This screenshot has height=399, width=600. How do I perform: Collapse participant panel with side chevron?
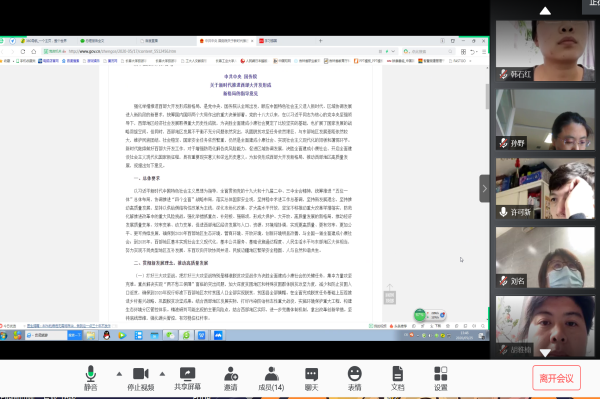[484, 189]
